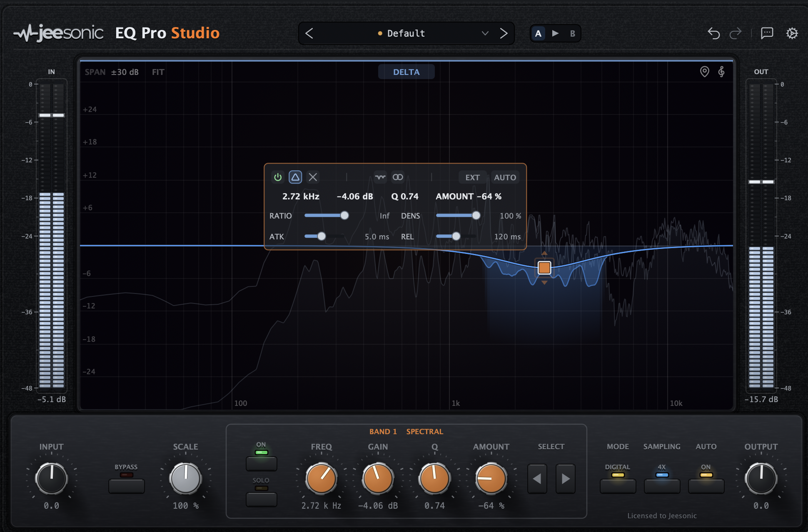Click the down arrow below the band node
Viewport: 808px width, 532px height.
pos(544,282)
